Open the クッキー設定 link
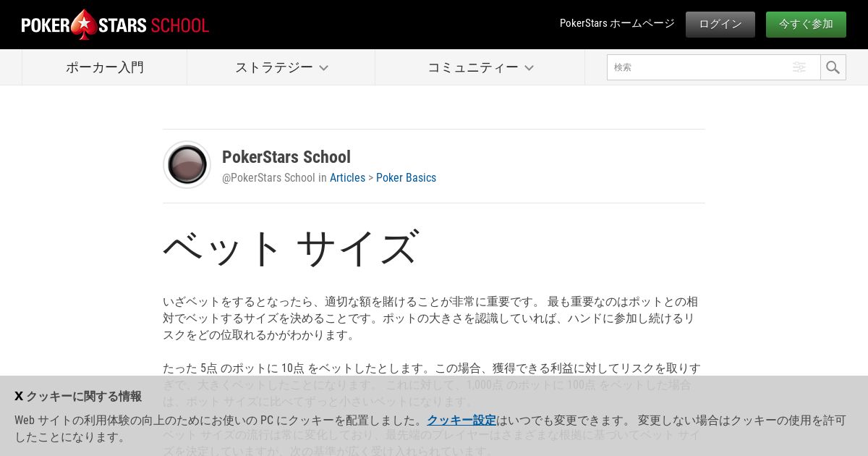 (461, 420)
